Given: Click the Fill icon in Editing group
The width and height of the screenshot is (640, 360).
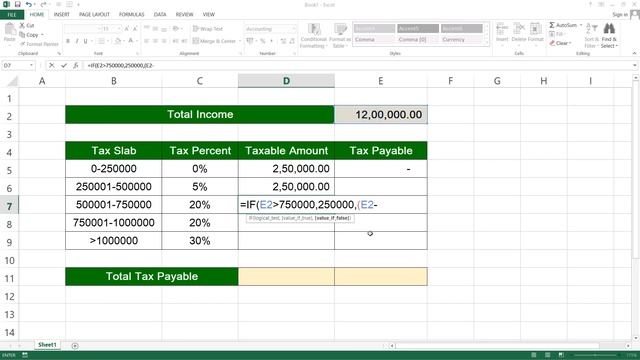Looking at the screenshot, I should (552, 34).
